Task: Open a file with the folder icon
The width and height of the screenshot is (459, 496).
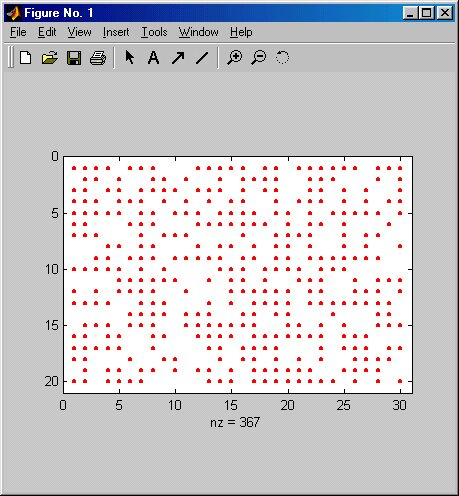Action: (x=50, y=58)
